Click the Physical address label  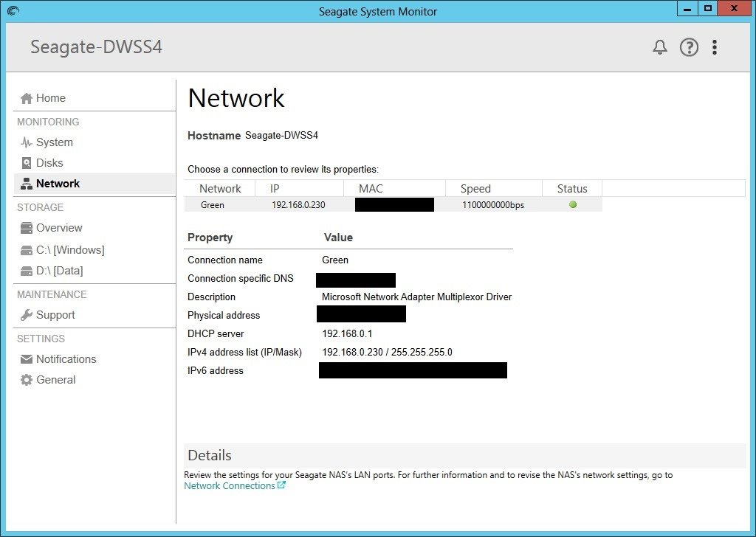(224, 316)
